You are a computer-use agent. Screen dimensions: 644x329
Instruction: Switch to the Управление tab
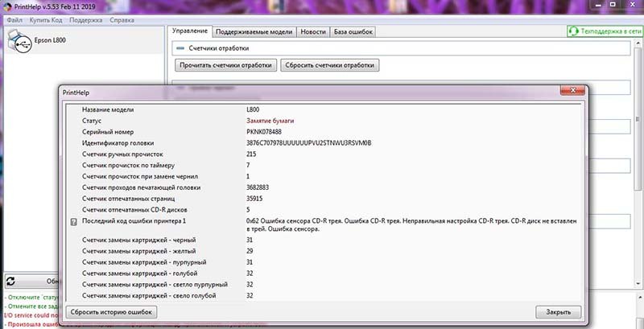pyautogui.click(x=191, y=31)
